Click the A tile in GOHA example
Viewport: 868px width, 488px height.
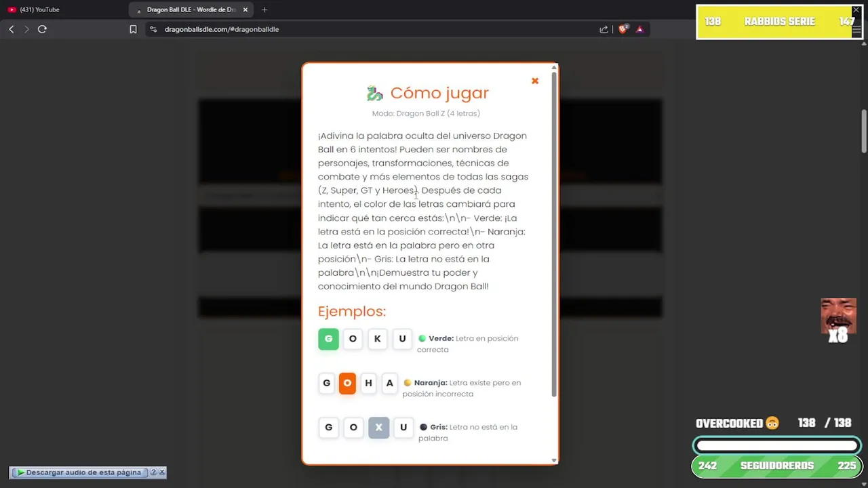point(389,383)
